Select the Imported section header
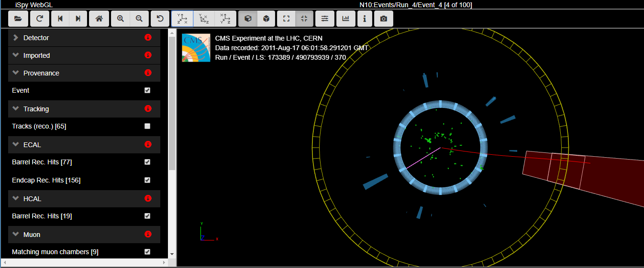Screen dimensions: 644x268 click(x=36, y=55)
